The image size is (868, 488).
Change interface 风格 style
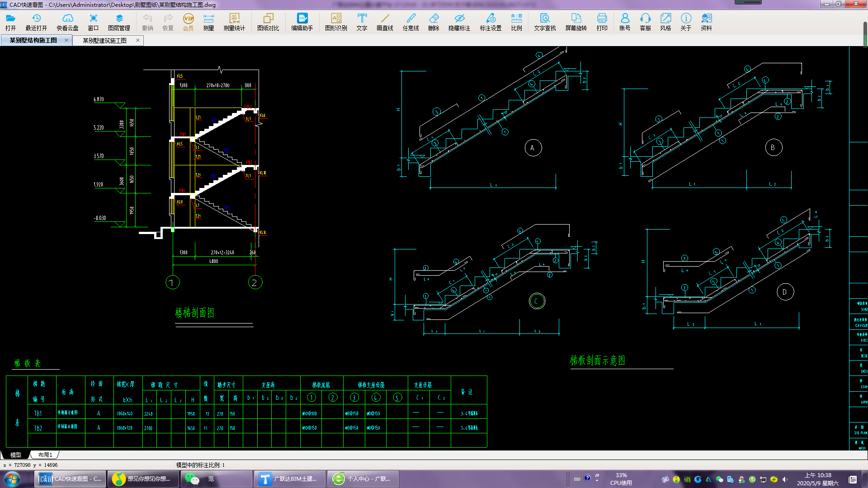coord(665,22)
